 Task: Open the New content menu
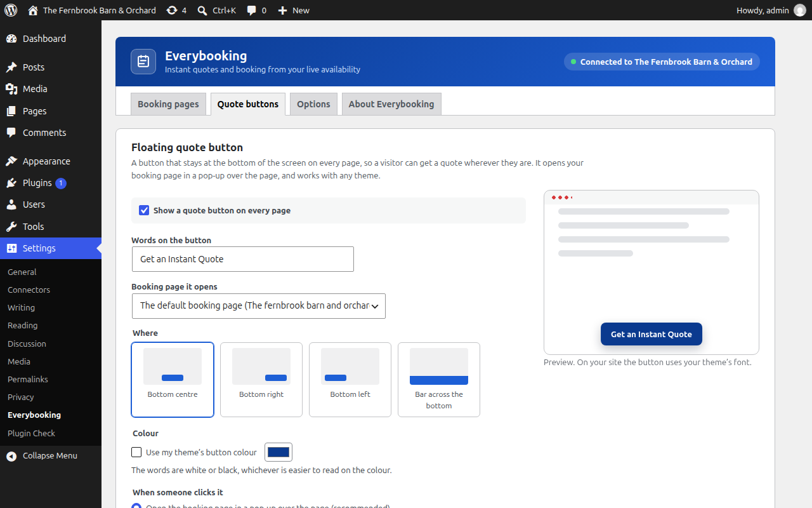click(294, 10)
